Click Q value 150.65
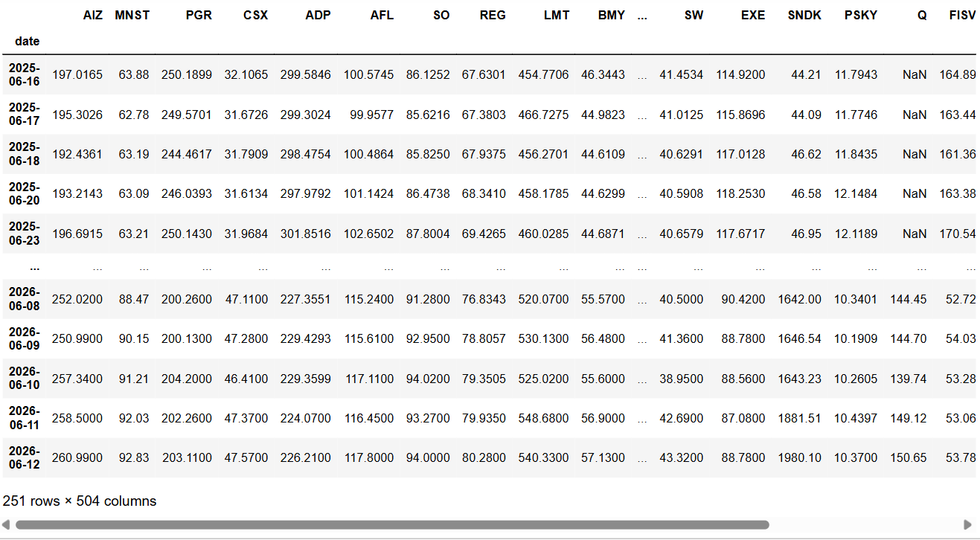Screen dimensions: 980x540 [x=909, y=457]
